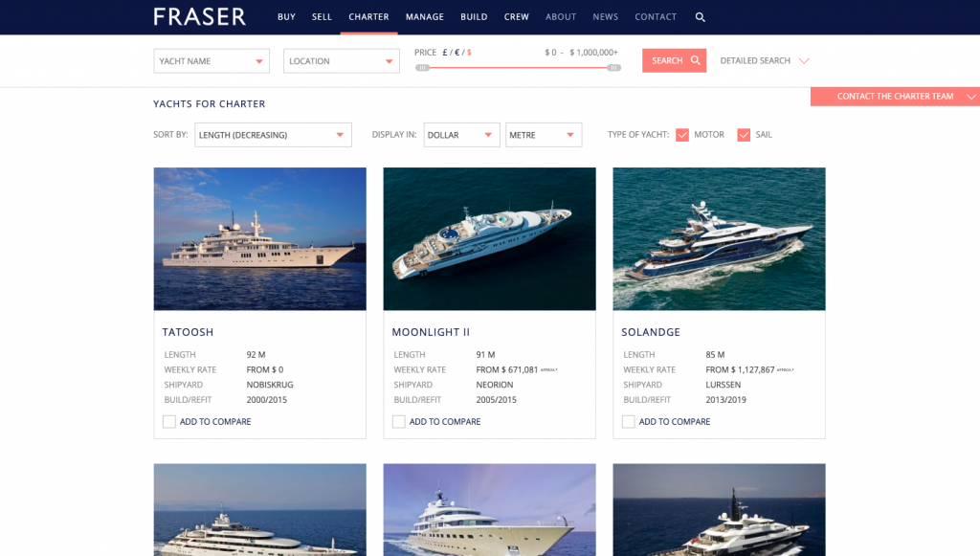Image resolution: width=980 pixels, height=556 pixels.
Task: Tick Add to Compare for Tatoosh
Action: [x=168, y=422]
